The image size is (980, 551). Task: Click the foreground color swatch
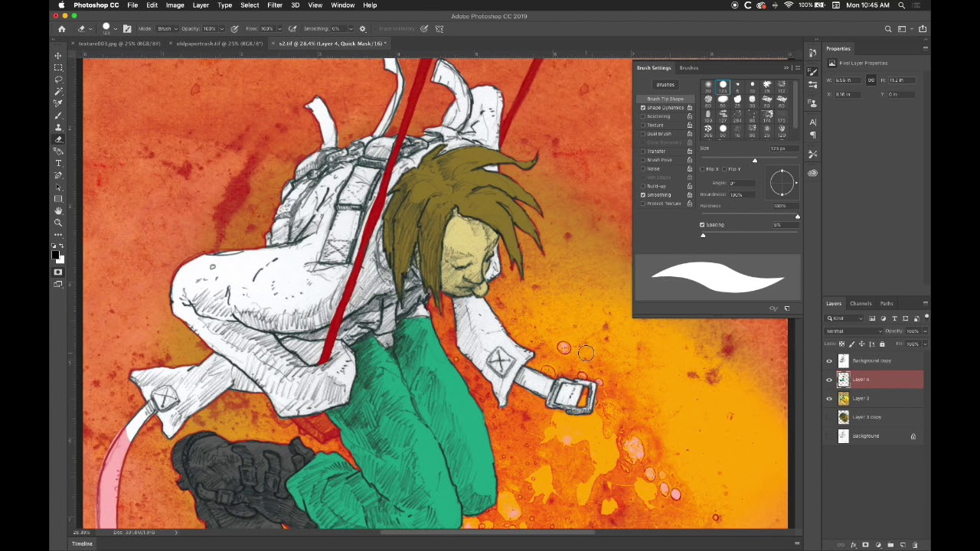(x=56, y=255)
